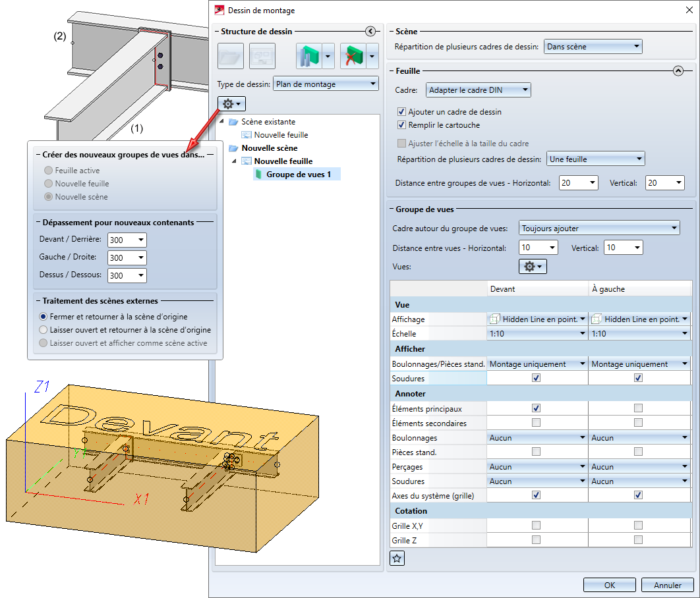This screenshot has height=598, width=700.
Task: Select Groupe de vues 1 in tree
Action: pyautogui.click(x=298, y=174)
